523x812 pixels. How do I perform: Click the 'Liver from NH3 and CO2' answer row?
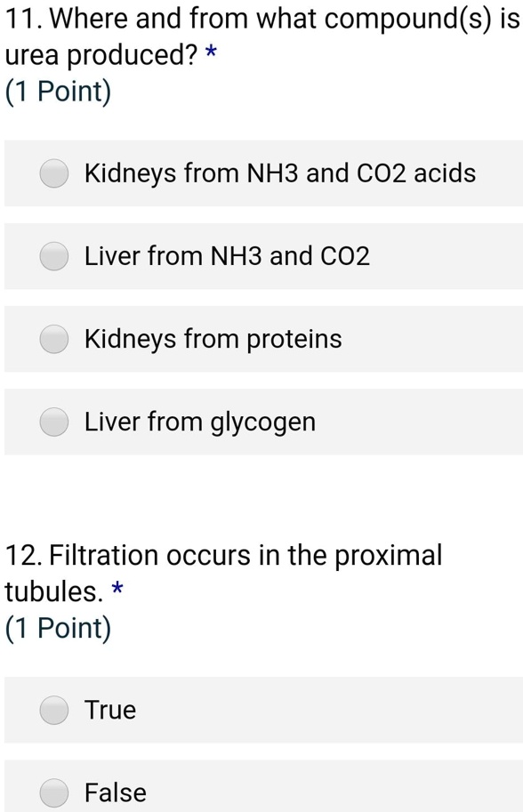(261, 256)
